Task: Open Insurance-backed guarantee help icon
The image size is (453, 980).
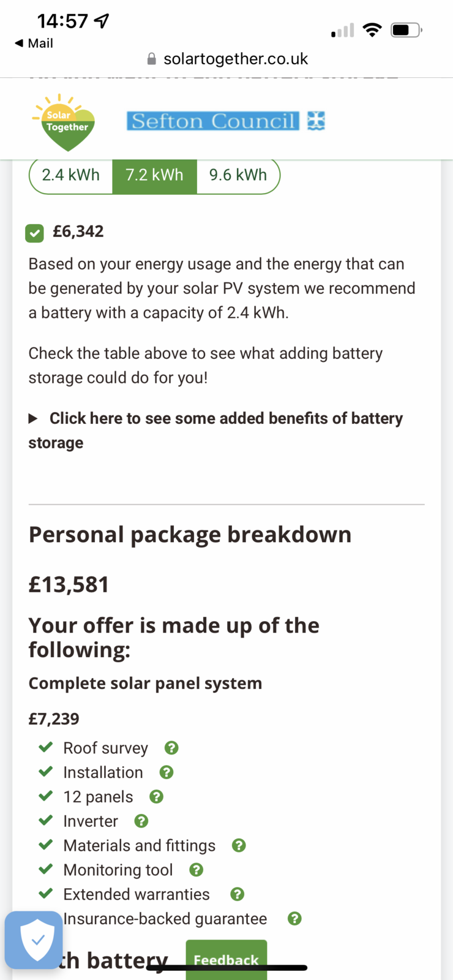Action: [x=294, y=919]
